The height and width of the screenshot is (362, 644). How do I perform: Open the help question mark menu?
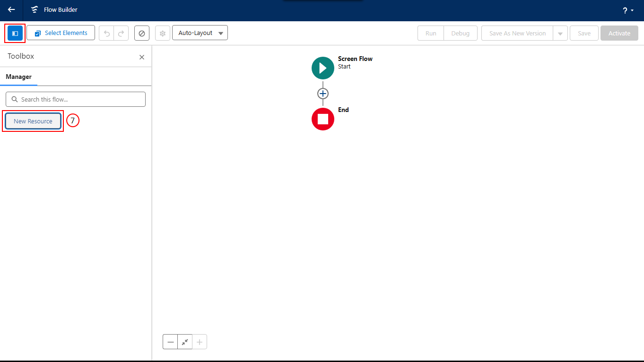point(628,10)
